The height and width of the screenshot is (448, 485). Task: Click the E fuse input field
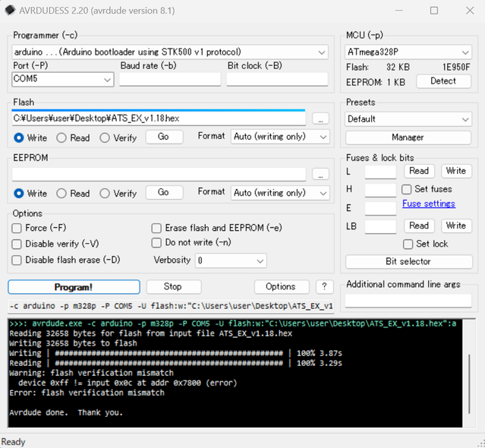click(x=380, y=209)
